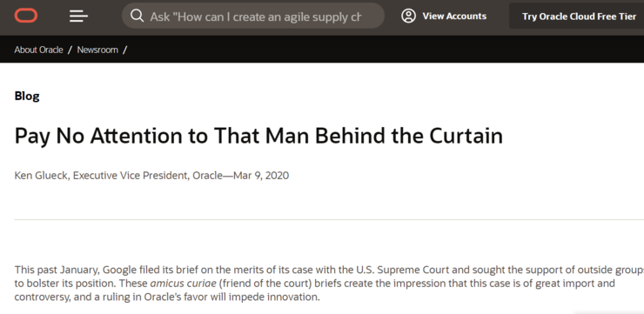Click the trailing slash after Newsroom
Viewport: 644px width, 314px height.
click(124, 50)
